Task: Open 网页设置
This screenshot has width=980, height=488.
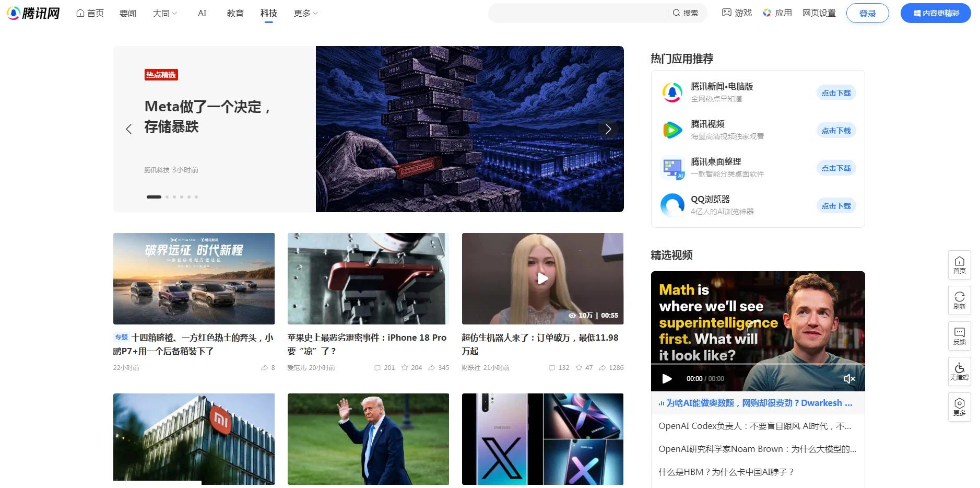Action: tap(819, 13)
